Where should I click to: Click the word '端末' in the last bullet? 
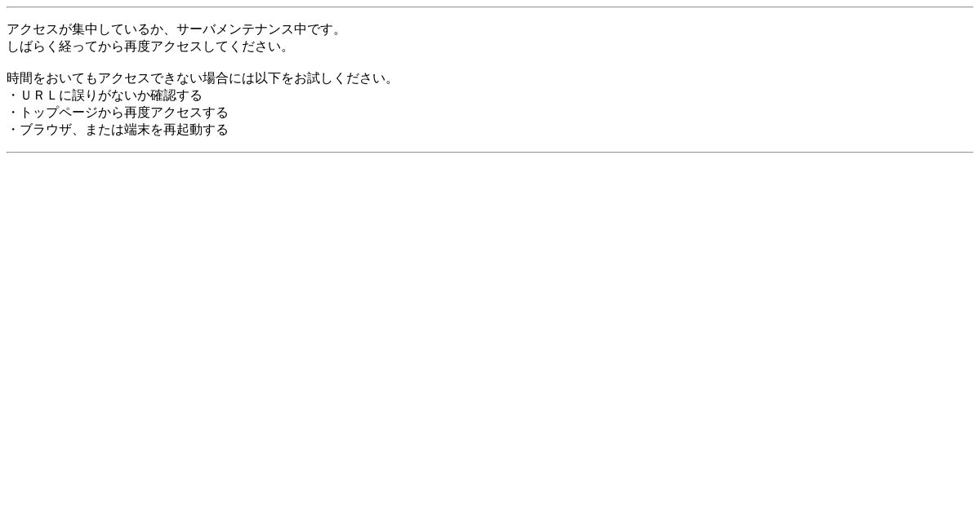click(x=137, y=130)
